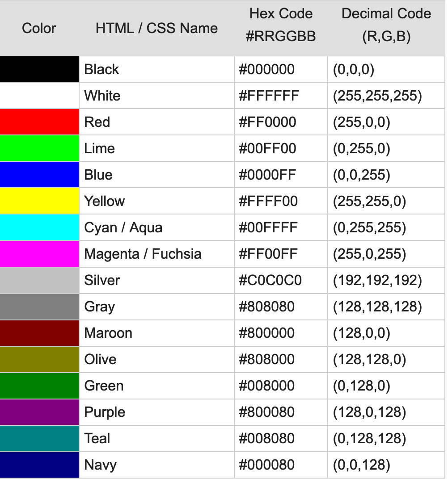The width and height of the screenshot is (448, 479).
Task: Select the 'Green' name cell
Action: [x=156, y=386]
